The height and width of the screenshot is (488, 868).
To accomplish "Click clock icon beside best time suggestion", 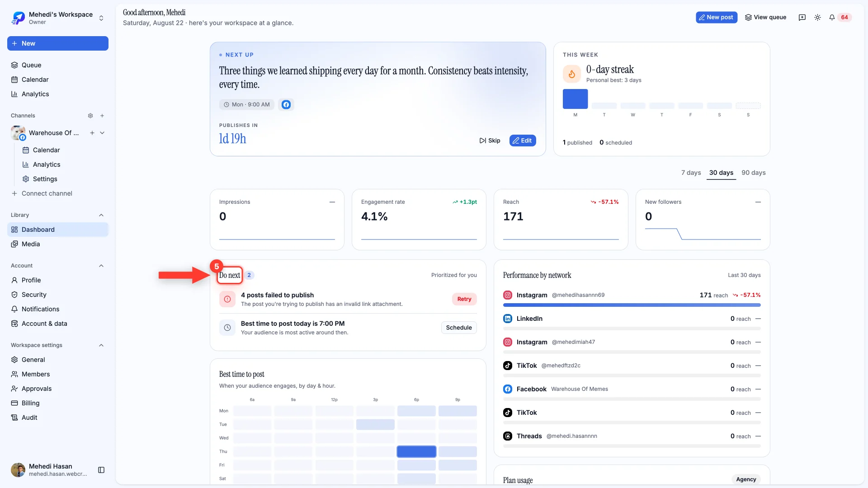I will (227, 328).
